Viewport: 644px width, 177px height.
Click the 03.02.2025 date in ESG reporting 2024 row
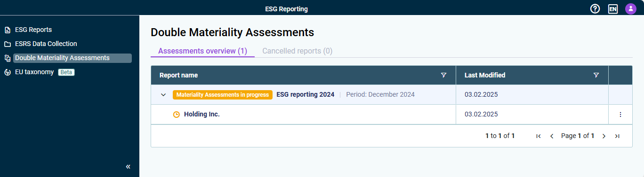pyautogui.click(x=481, y=94)
